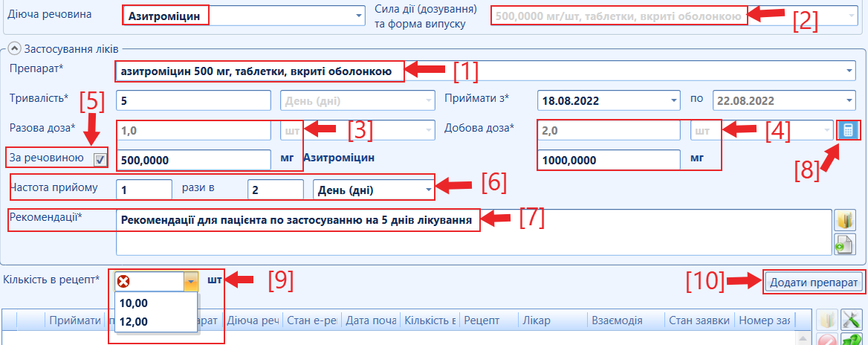
Task: Open daily dose unit 'шт' dropdown
Action: coord(827,131)
